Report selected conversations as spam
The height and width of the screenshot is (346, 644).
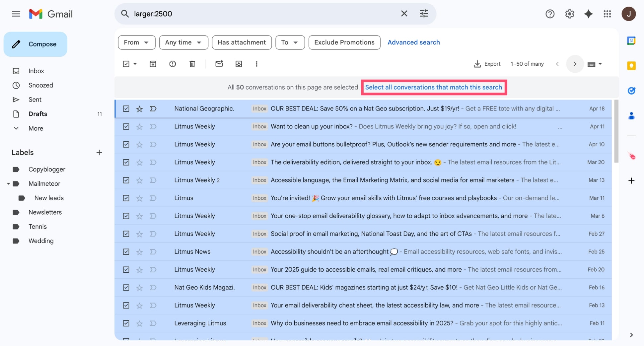(x=173, y=64)
